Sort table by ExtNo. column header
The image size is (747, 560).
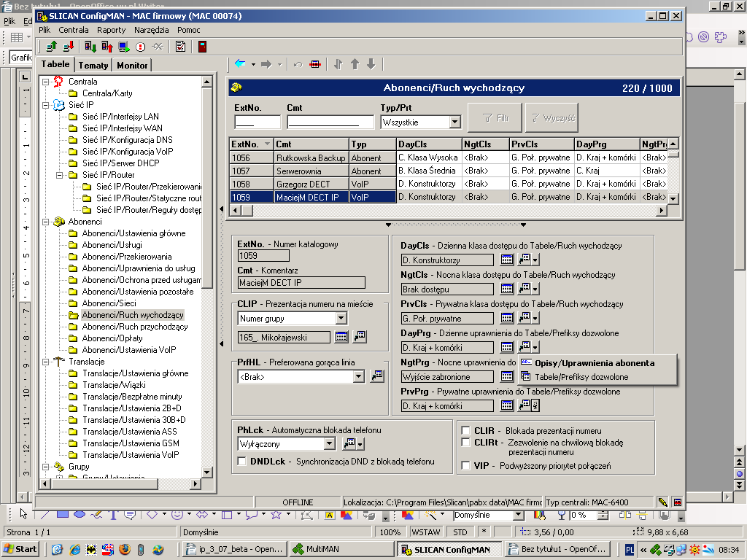251,144
